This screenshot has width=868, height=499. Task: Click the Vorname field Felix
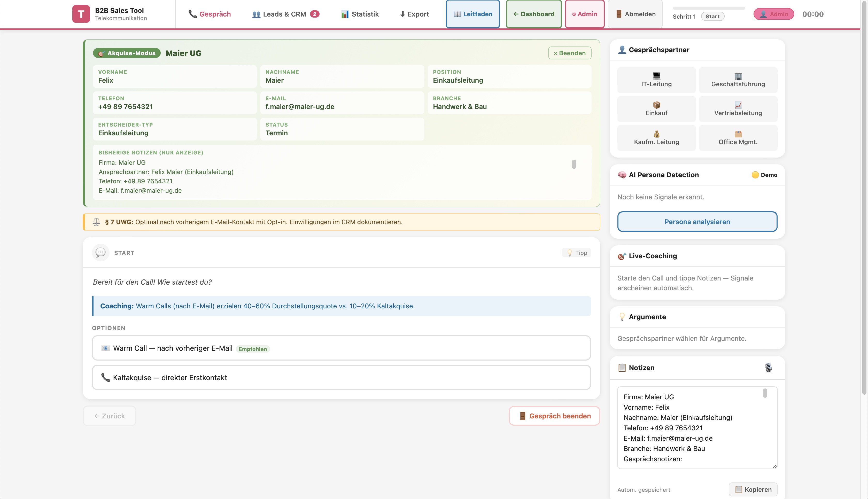pyautogui.click(x=174, y=76)
